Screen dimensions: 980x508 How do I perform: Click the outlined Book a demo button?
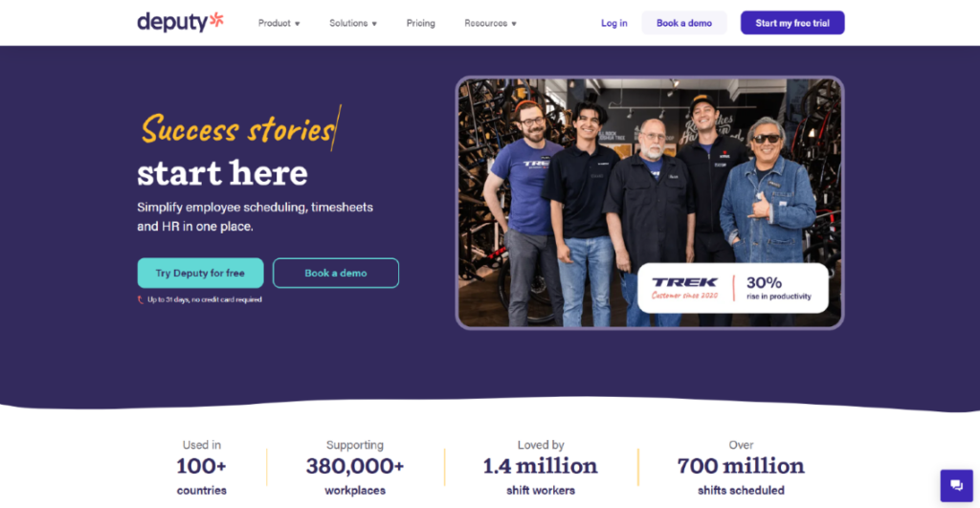coord(336,273)
